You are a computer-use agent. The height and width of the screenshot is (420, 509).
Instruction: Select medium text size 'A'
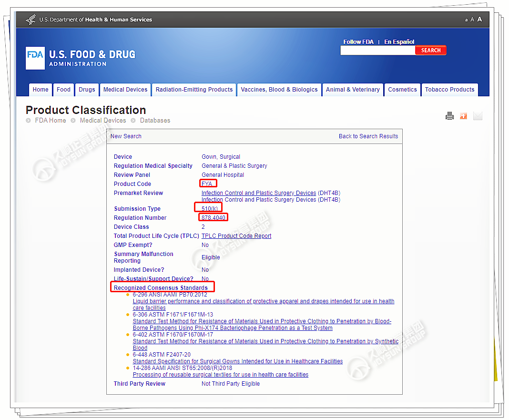(472, 20)
